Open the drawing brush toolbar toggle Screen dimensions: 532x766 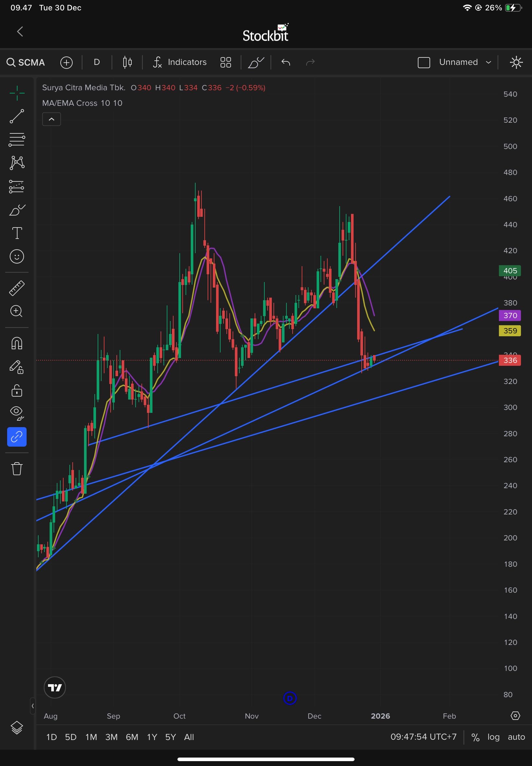click(x=256, y=62)
